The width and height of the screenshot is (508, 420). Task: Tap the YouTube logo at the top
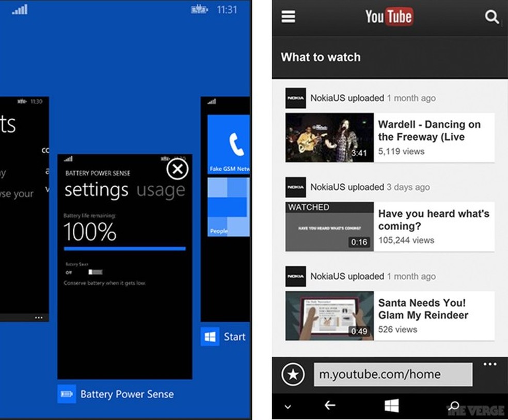[389, 16]
